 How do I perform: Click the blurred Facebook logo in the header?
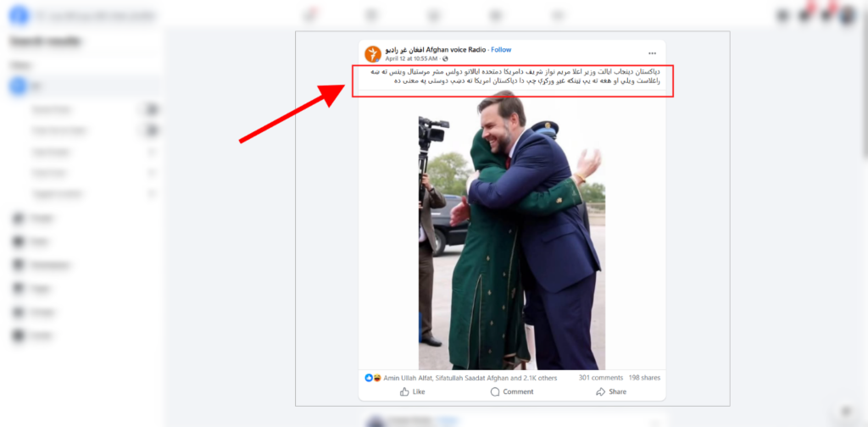click(x=19, y=15)
